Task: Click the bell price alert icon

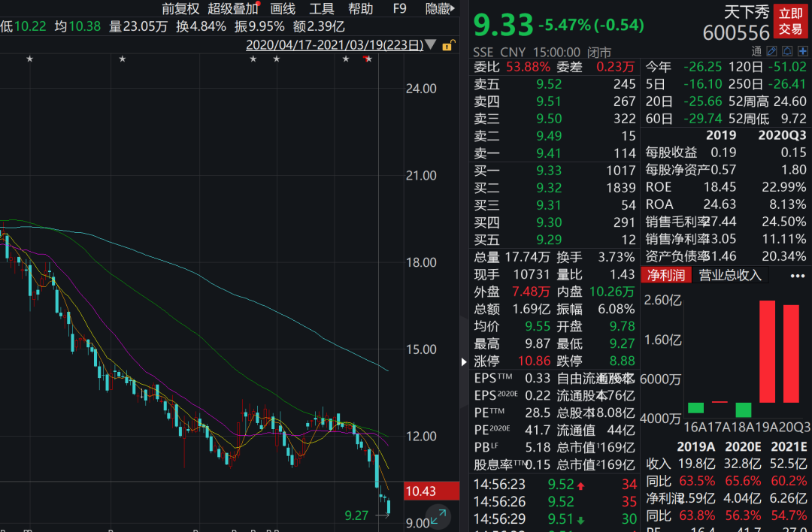Action: click(x=787, y=50)
